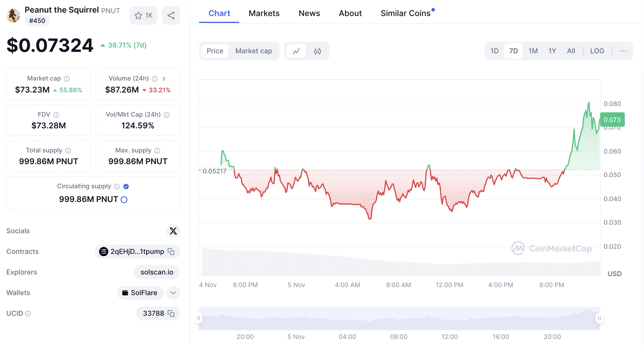Click the Peanut the Squirrel coin avatar
Screen dimensions: 644x345
point(13,15)
